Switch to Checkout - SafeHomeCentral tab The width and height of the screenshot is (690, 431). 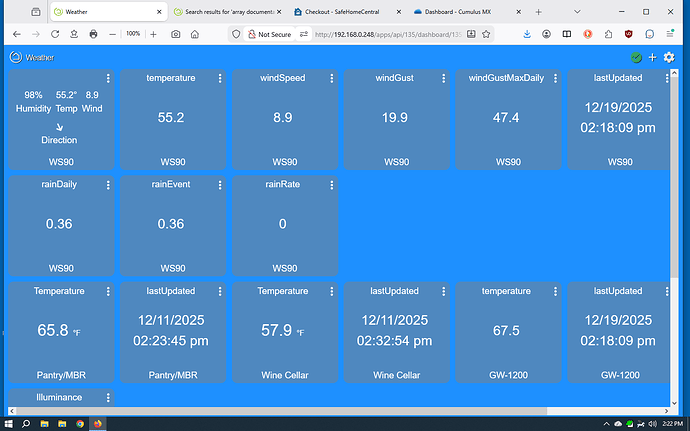(x=348, y=11)
